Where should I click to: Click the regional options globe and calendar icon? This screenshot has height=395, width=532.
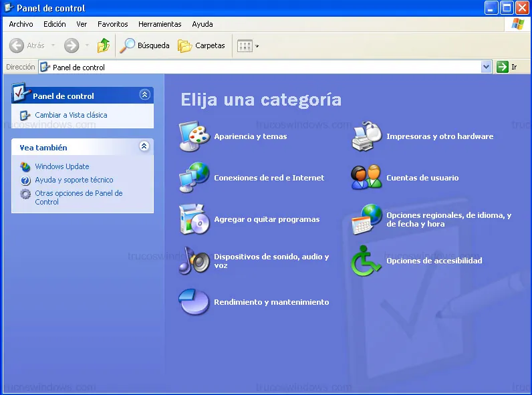coord(367,219)
